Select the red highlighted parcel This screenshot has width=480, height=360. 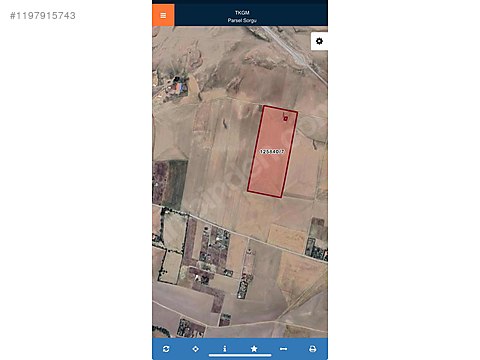click(272, 151)
